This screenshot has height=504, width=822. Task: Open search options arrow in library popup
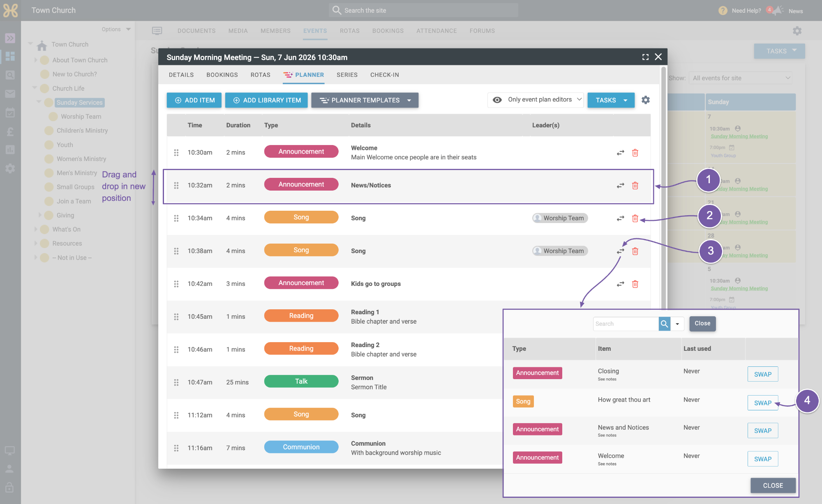coord(677,324)
